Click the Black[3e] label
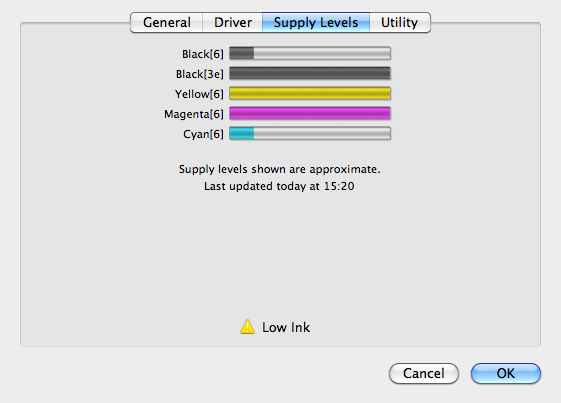 200,74
